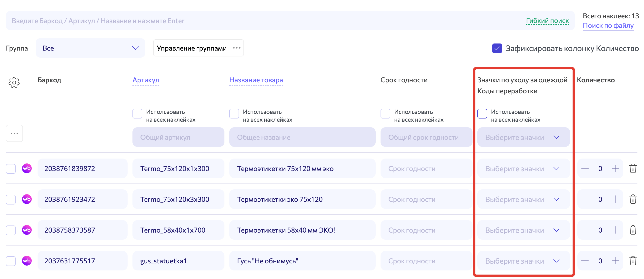This screenshot has height=279, width=644.
Task: Select row checkbox for barcode 2038761923472
Action: coord(11,199)
